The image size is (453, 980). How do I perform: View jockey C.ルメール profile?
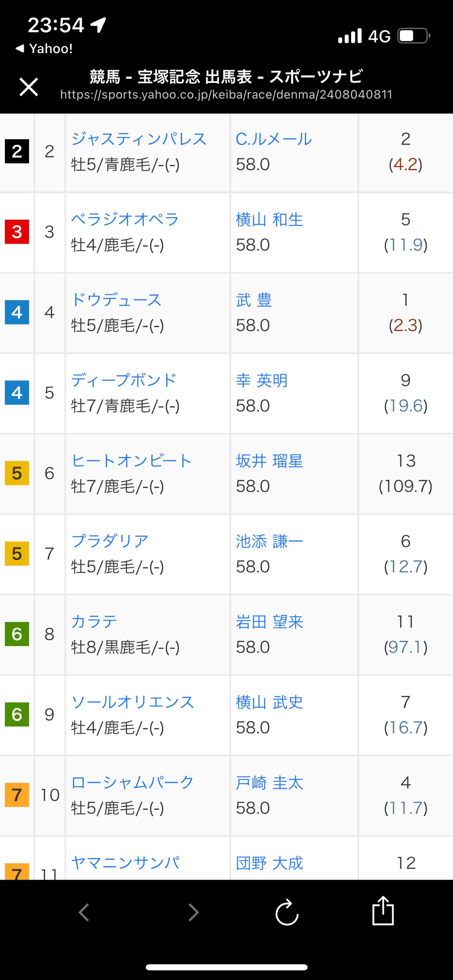tap(273, 139)
